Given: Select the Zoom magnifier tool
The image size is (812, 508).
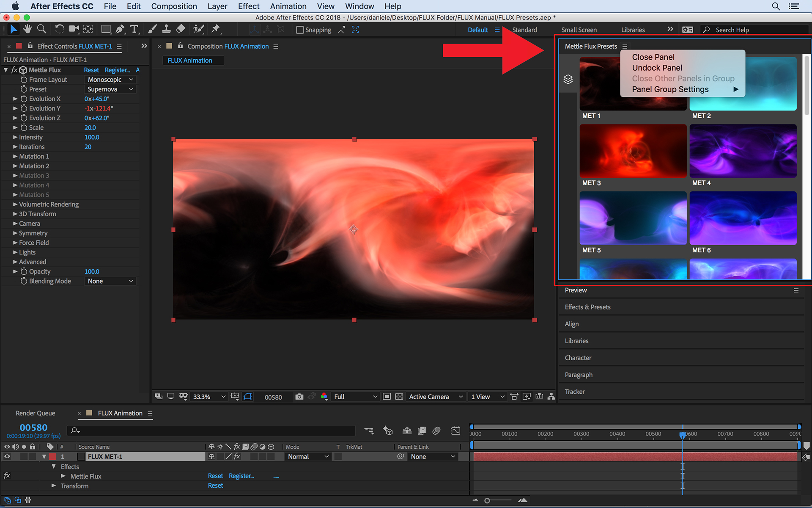Looking at the screenshot, I should coord(41,29).
